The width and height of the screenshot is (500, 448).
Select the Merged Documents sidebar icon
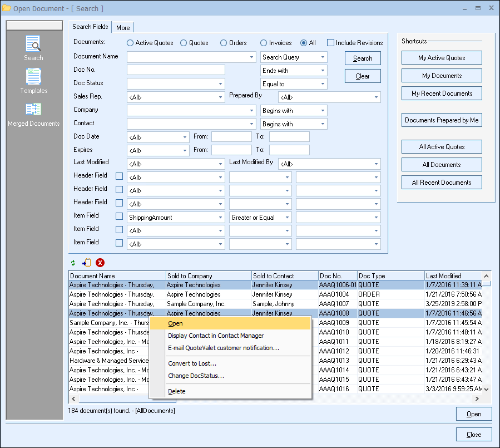[x=33, y=110]
